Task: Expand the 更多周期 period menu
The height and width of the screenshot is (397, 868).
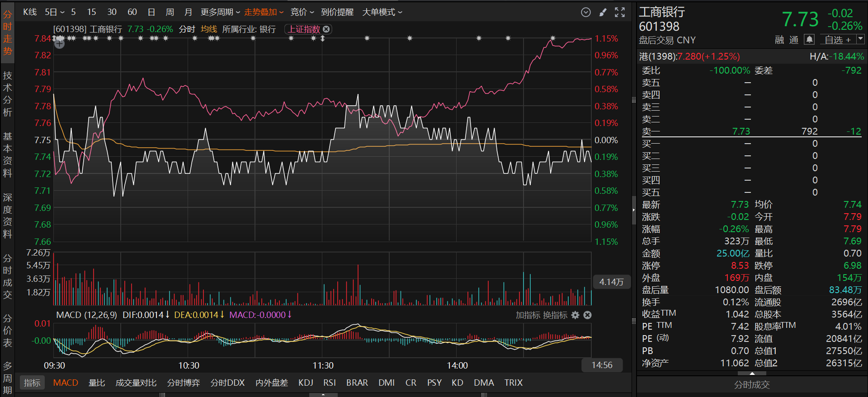Action: [220, 12]
